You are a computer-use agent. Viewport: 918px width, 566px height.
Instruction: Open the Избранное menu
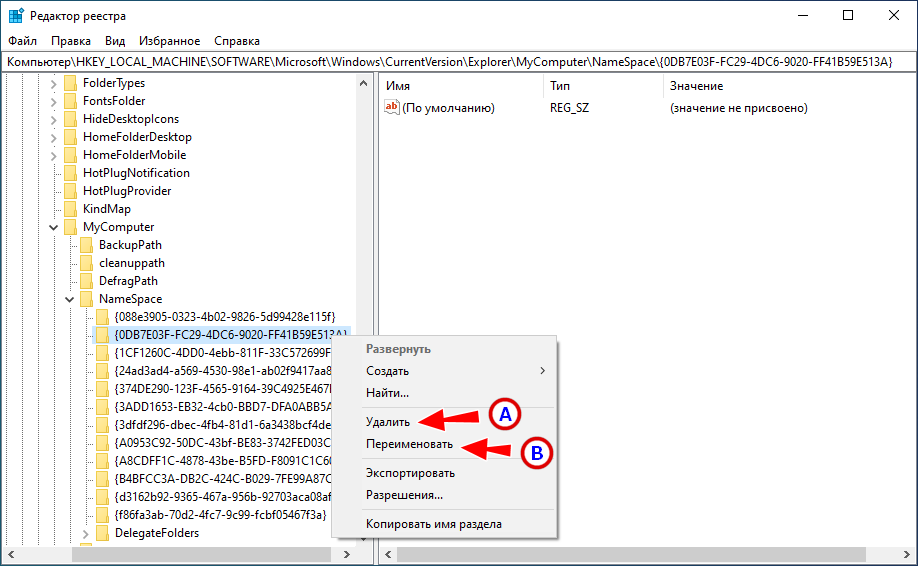[169, 41]
